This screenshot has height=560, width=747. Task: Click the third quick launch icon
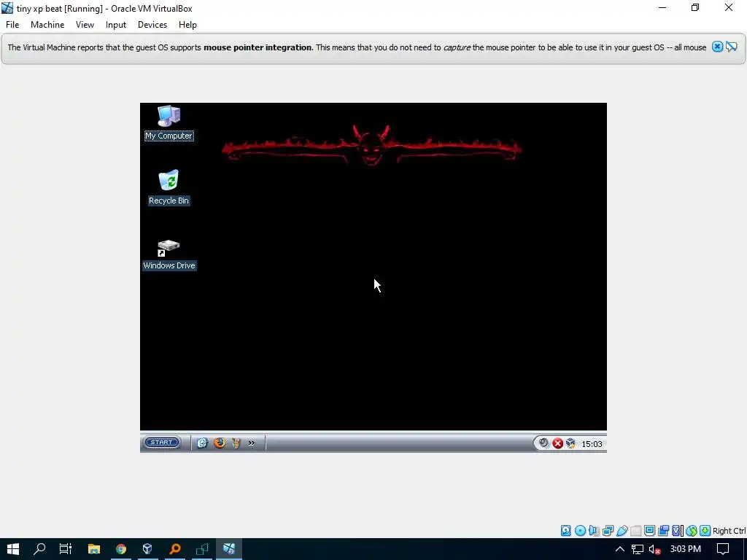tap(236, 443)
